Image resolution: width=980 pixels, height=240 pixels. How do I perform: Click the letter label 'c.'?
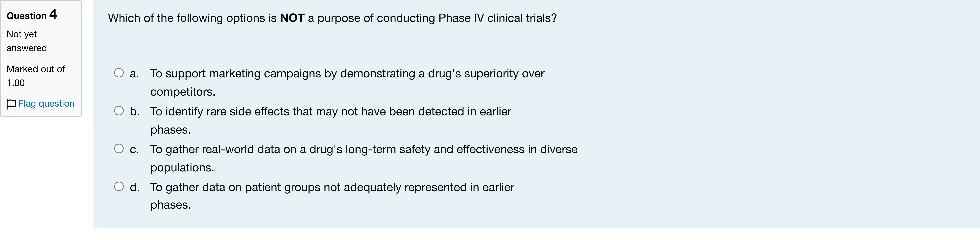(134, 150)
